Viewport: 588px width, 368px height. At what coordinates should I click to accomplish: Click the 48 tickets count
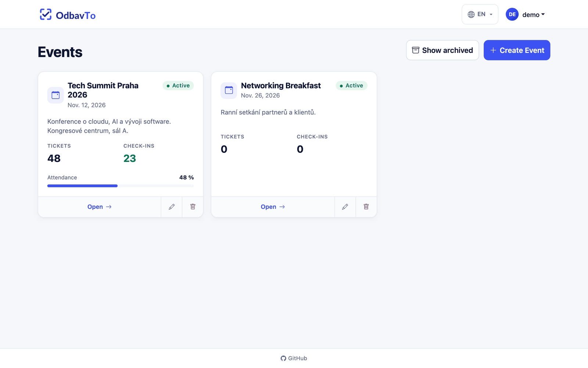click(x=54, y=158)
